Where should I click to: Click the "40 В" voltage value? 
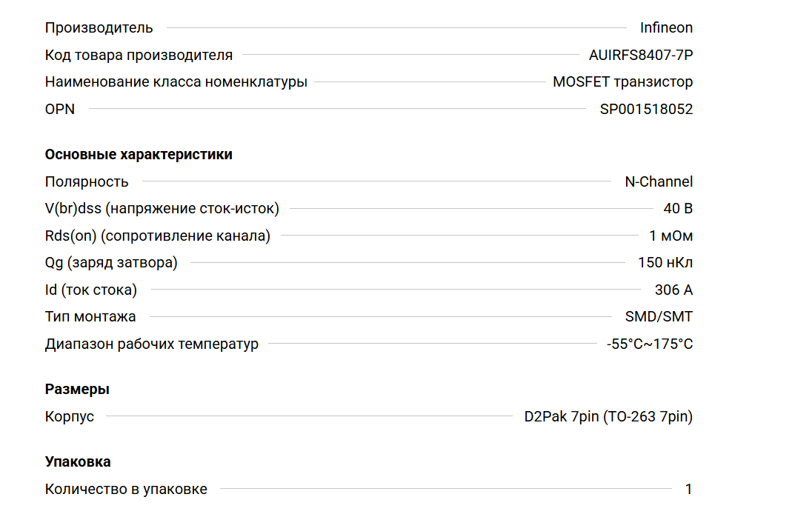(678, 209)
